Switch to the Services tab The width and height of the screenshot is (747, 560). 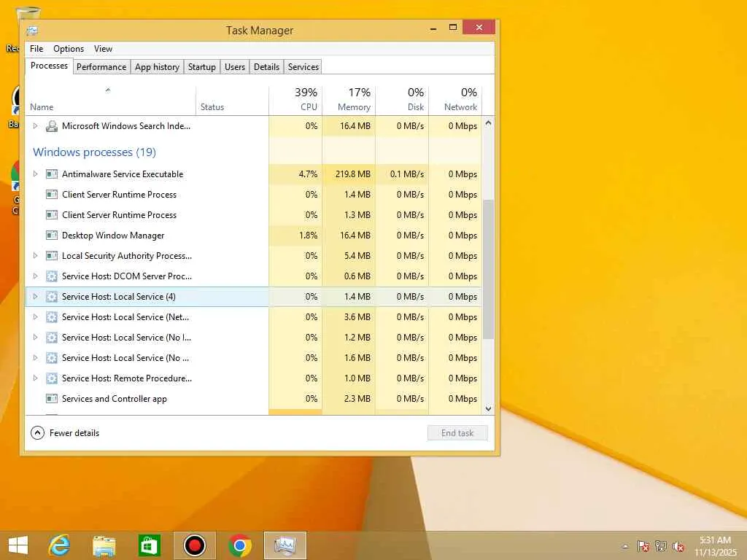click(x=303, y=66)
